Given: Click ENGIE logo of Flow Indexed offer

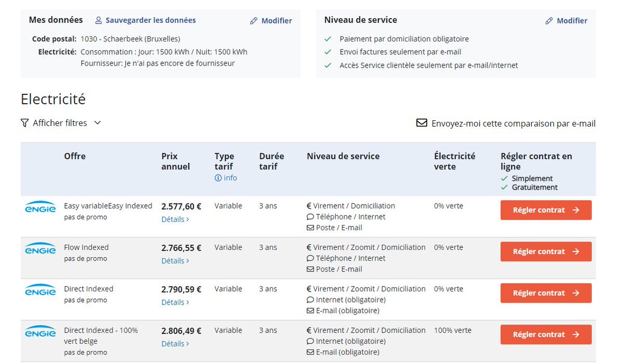Looking at the screenshot, I should pos(40,248).
